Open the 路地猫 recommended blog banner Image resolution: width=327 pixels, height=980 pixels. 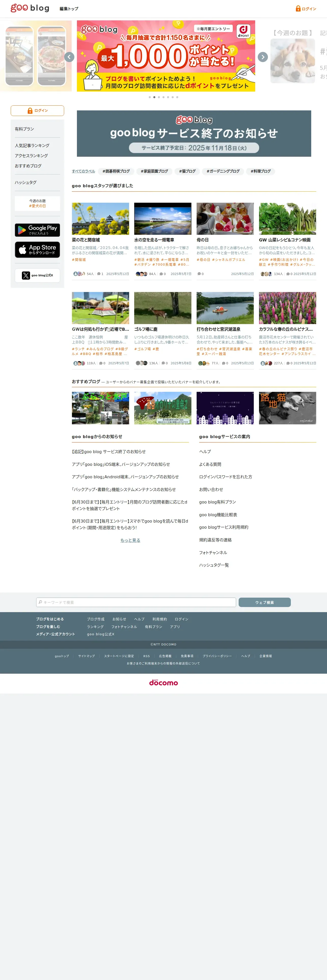[x=288, y=408]
